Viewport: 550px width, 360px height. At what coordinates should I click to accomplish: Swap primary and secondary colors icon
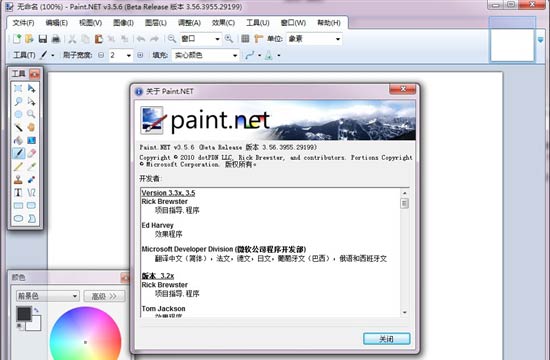coord(36,310)
